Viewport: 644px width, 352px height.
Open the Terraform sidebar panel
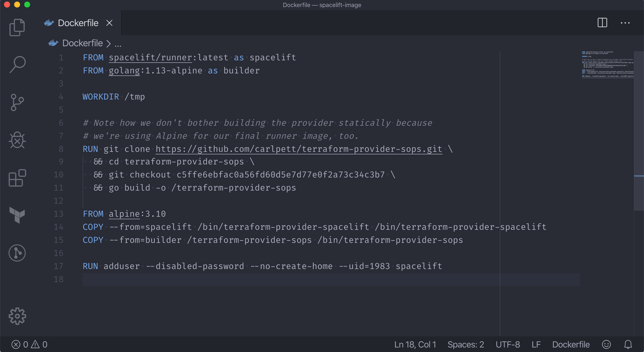coord(17,215)
